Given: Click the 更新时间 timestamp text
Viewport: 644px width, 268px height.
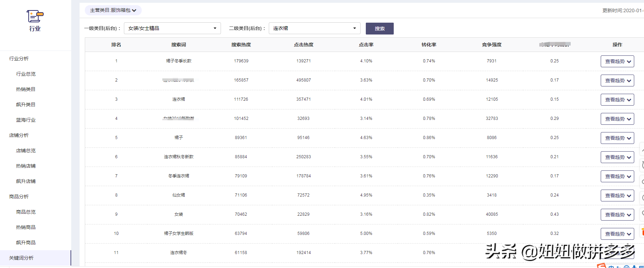Looking at the screenshot, I should tap(623, 10).
